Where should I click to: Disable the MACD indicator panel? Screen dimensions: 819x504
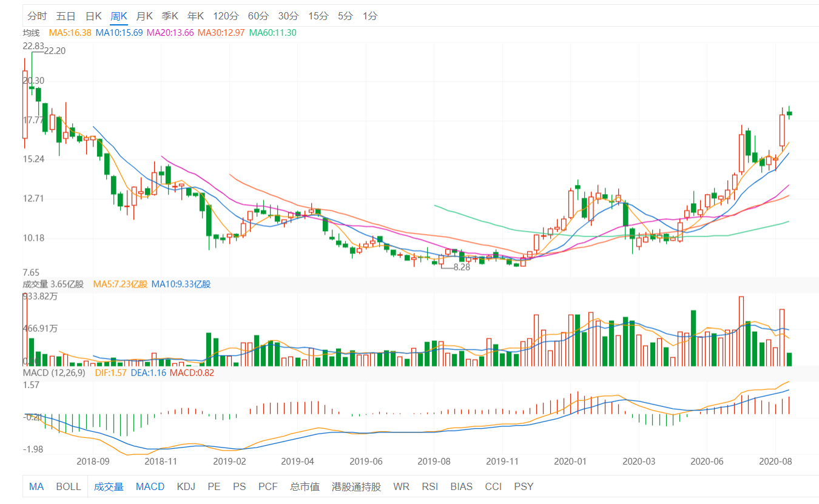[150, 486]
